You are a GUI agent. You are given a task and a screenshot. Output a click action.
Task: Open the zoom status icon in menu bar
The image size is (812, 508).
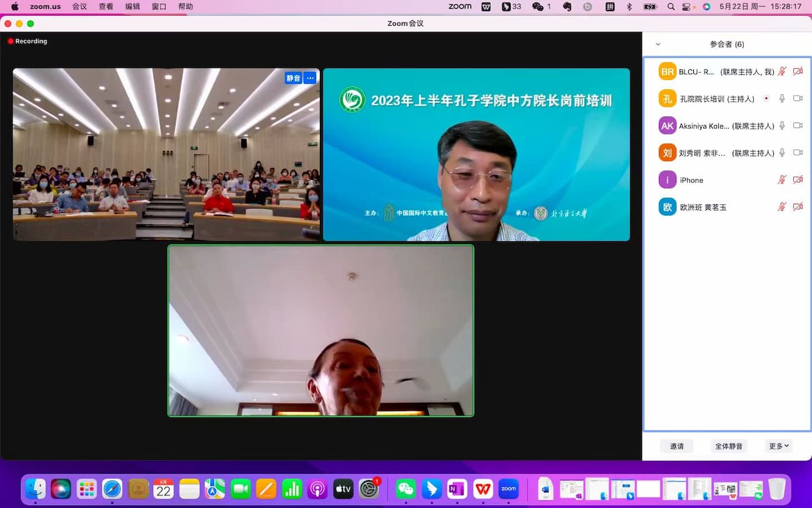click(x=460, y=7)
